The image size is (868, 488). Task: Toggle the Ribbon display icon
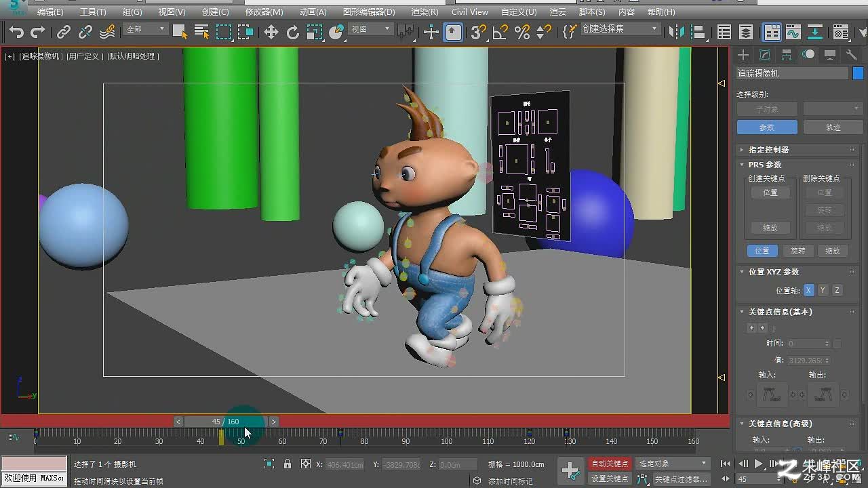(772, 32)
